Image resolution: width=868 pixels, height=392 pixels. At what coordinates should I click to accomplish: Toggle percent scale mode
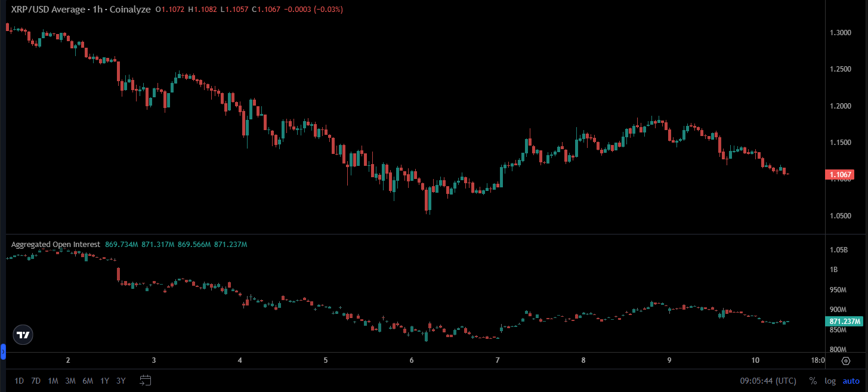pyautogui.click(x=813, y=381)
